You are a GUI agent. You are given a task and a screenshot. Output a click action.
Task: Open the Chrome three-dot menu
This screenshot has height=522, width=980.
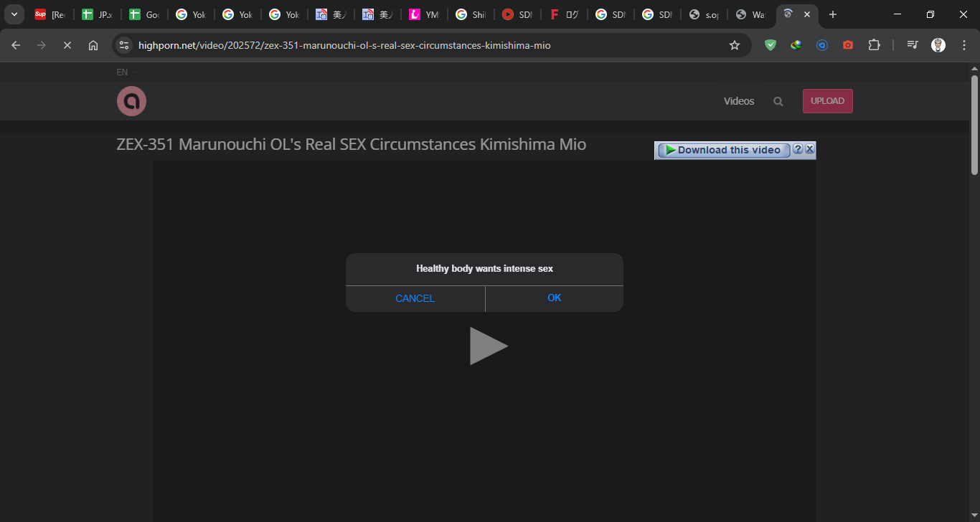pos(964,44)
